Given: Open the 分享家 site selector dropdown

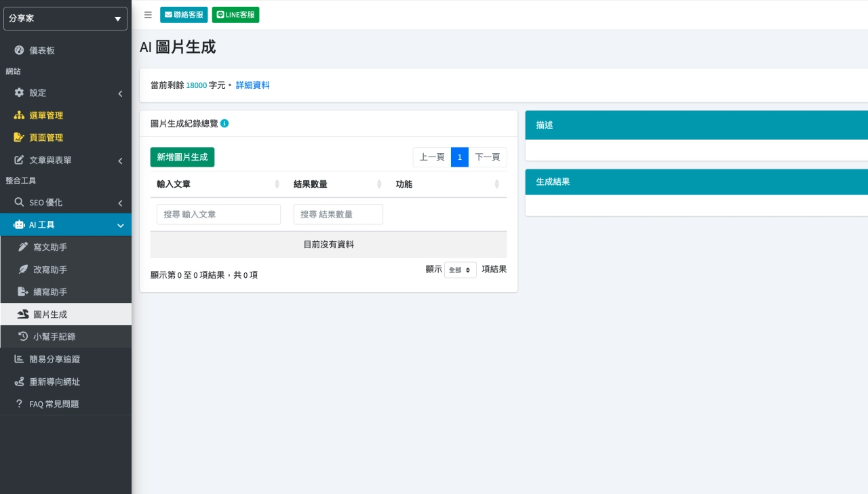Looking at the screenshot, I should pos(65,18).
